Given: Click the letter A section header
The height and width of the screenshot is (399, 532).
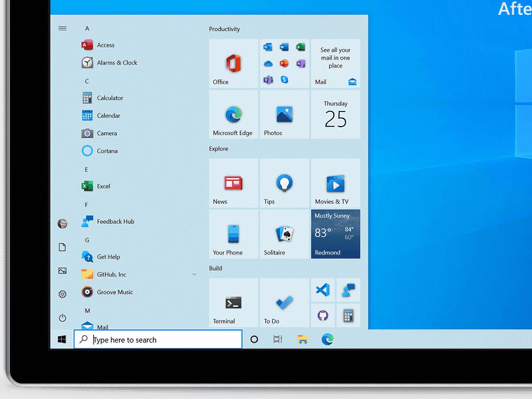Looking at the screenshot, I should click(x=87, y=28).
